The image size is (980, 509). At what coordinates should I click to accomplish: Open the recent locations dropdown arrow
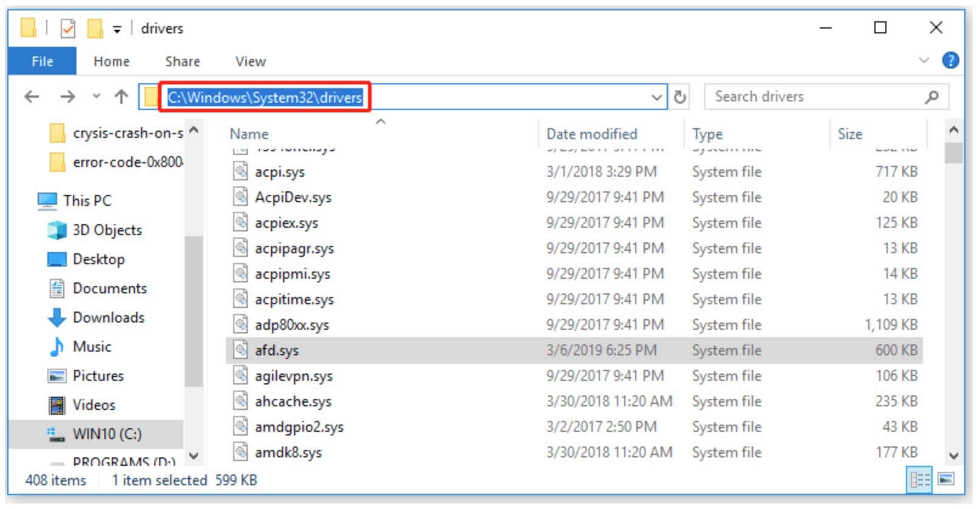[x=96, y=97]
